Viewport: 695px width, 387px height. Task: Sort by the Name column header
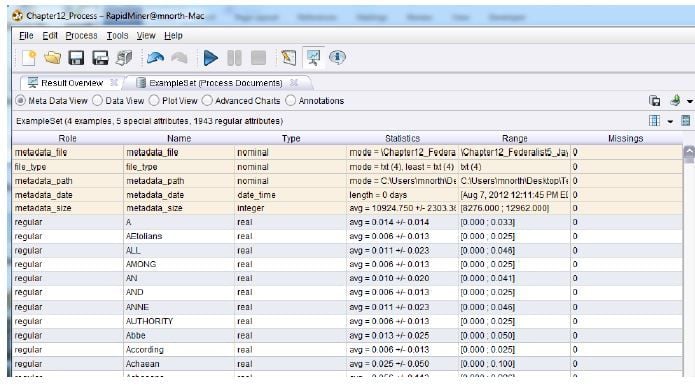point(179,138)
